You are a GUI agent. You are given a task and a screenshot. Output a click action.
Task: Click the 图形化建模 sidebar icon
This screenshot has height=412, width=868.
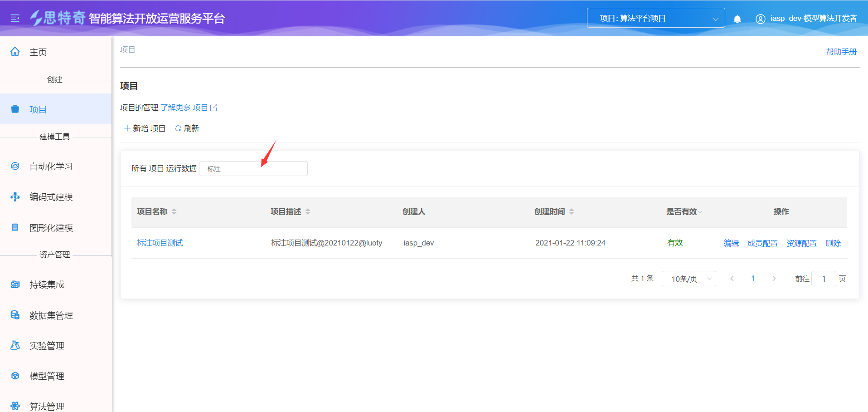coord(15,227)
